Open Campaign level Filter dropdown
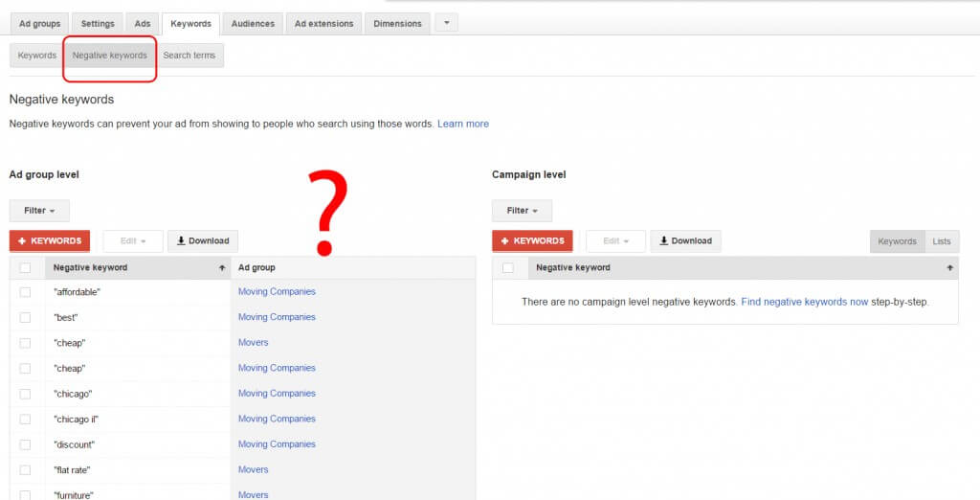Viewport: 980px width, 500px height. click(522, 211)
